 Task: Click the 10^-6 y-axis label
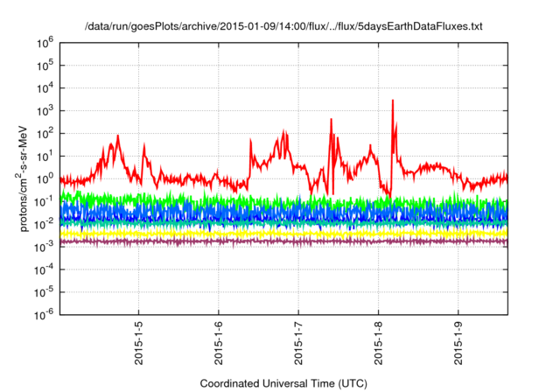(44, 315)
